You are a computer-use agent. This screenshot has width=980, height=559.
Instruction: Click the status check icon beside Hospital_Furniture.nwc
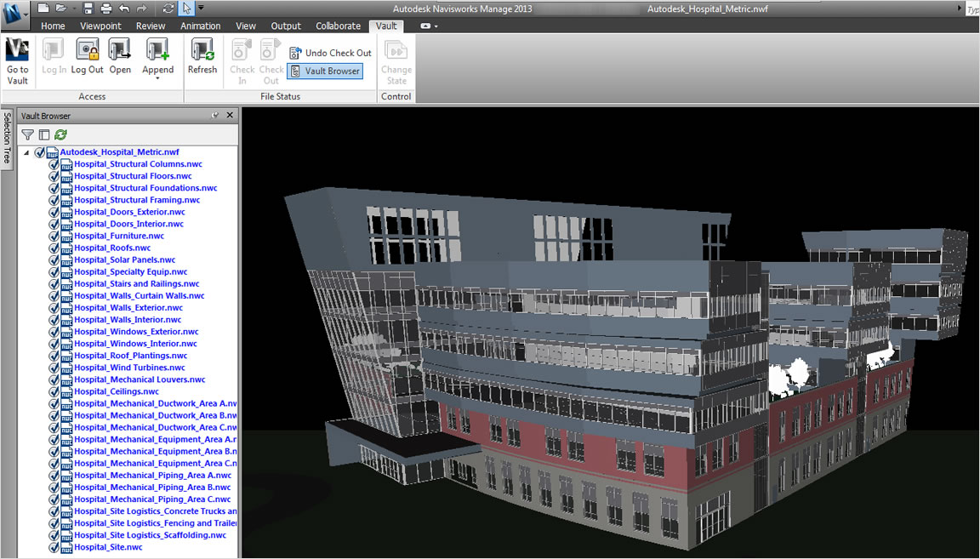(x=54, y=237)
